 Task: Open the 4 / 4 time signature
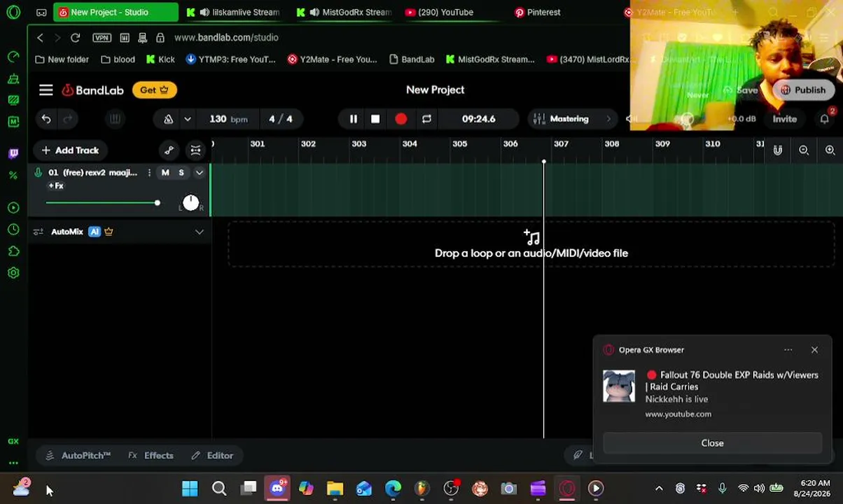281,119
